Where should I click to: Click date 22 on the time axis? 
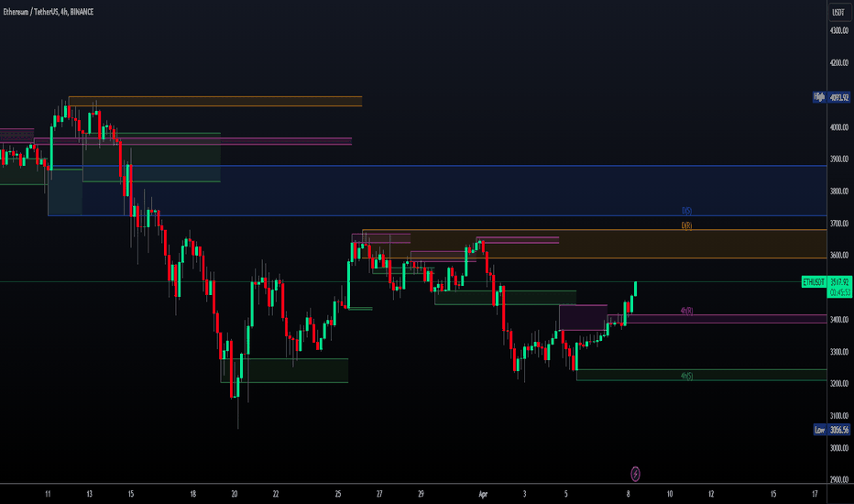[276, 494]
